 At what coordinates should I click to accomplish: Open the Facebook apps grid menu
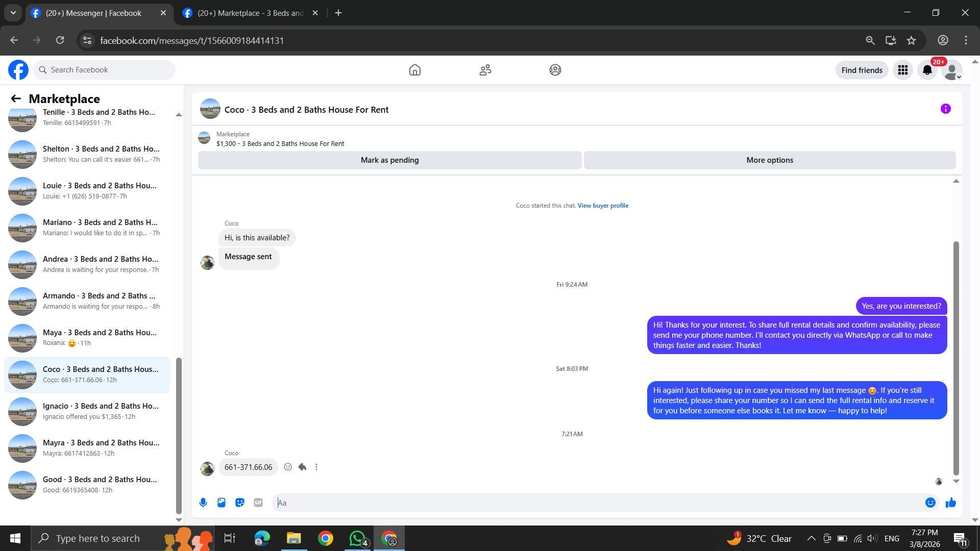pos(902,70)
